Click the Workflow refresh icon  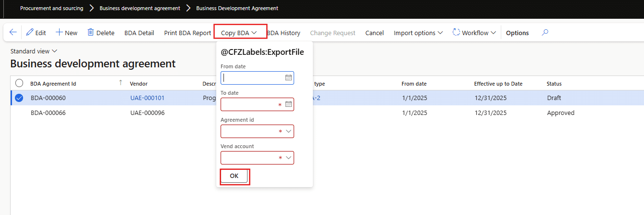(456, 33)
